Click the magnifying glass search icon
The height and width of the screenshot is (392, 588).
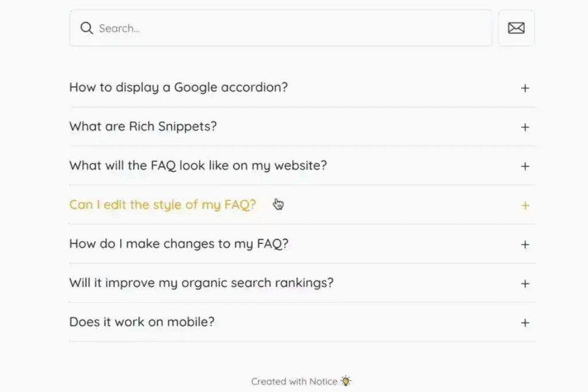pos(87,28)
